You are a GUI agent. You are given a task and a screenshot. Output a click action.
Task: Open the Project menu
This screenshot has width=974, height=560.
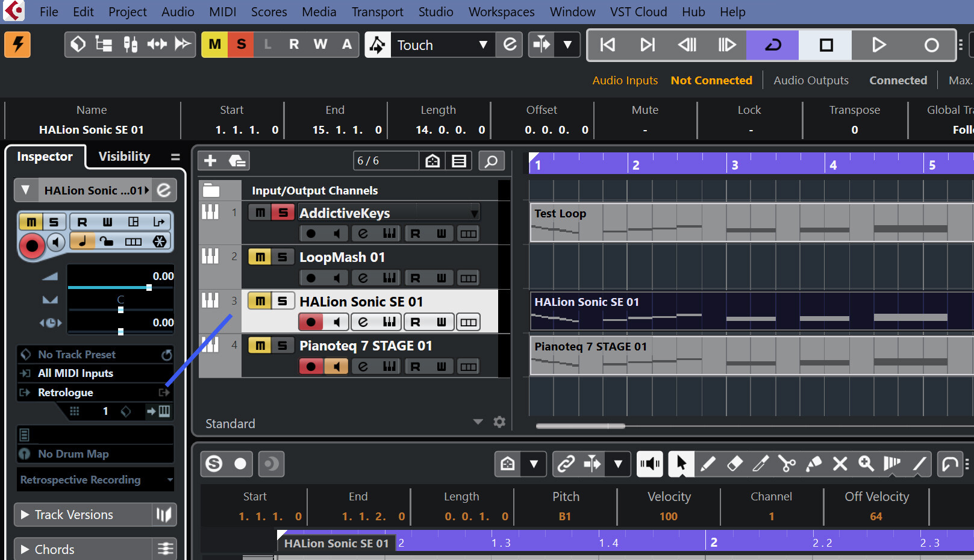pyautogui.click(x=128, y=12)
